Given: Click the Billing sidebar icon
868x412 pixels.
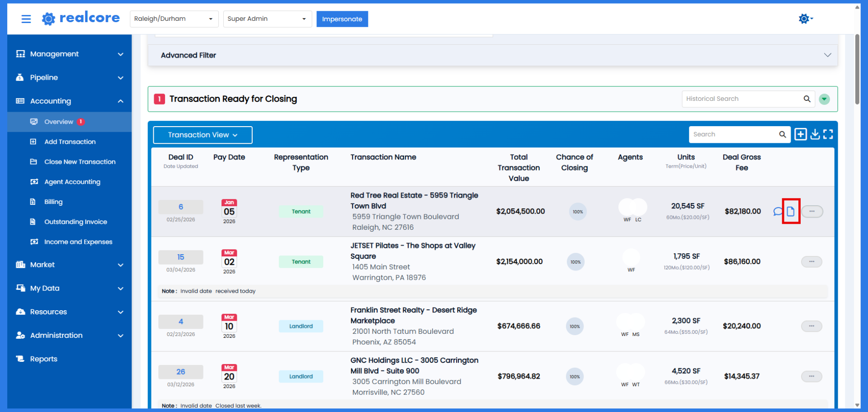Looking at the screenshot, I should coord(33,202).
